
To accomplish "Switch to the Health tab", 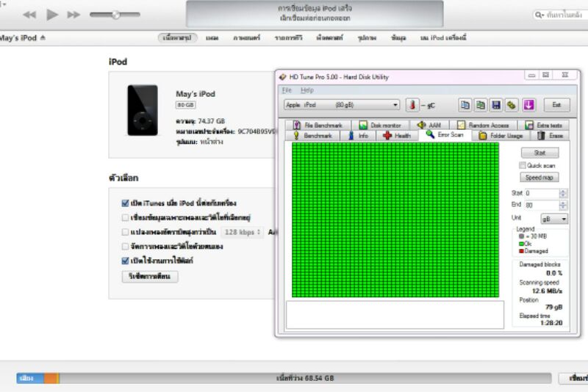I will pyautogui.click(x=397, y=136).
